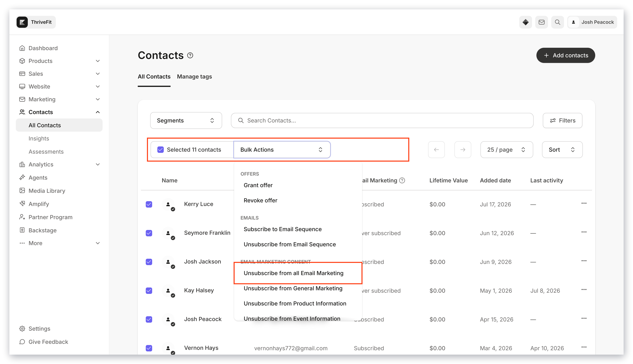Click the search magnifier icon in header

pos(557,22)
